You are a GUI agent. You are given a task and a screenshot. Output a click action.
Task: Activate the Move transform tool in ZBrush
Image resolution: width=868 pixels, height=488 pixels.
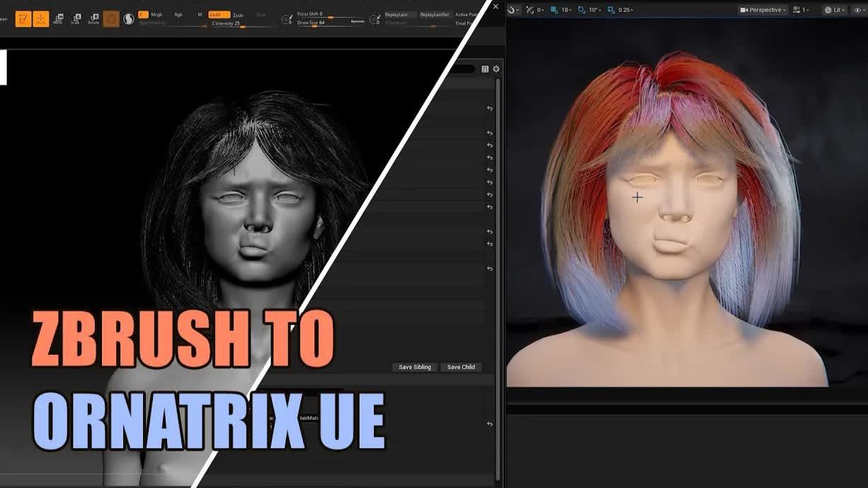(x=58, y=19)
